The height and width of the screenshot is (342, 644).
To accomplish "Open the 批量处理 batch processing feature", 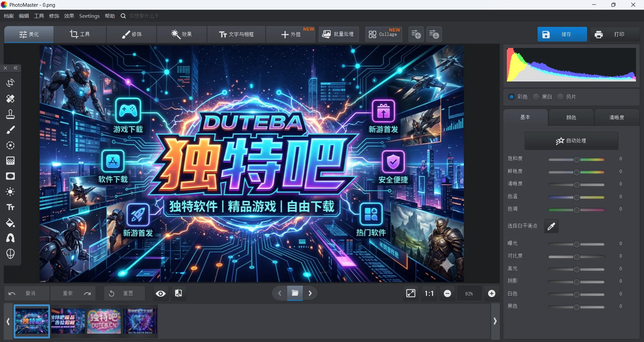I will pos(338,34).
